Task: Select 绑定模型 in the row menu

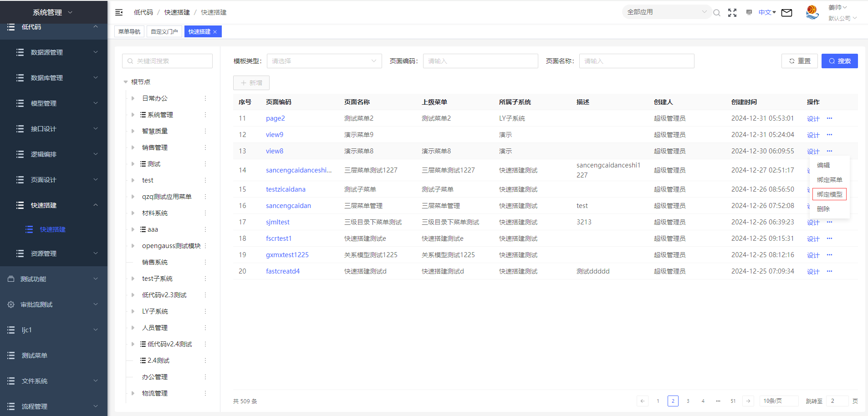Action: pos(829,194)
